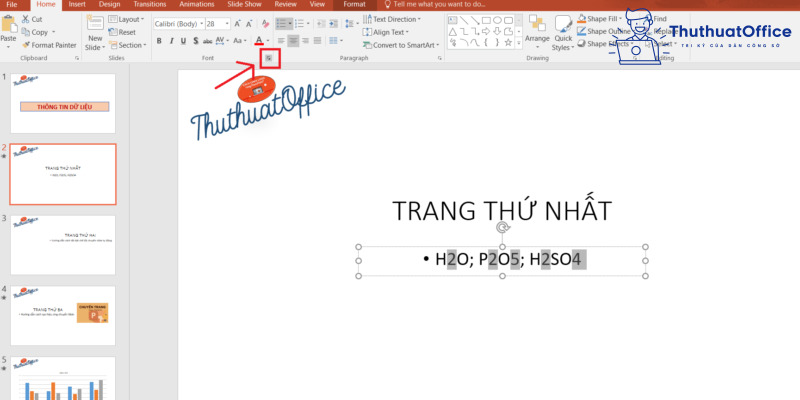Pick the Left Brace shape
Viewport: 800px width, 400px height.
coord(486,43)
